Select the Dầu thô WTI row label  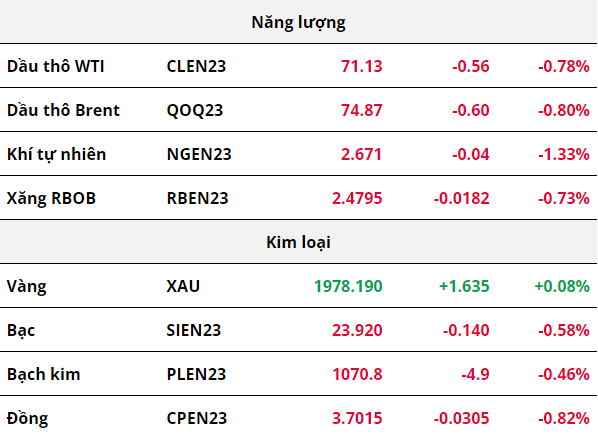(x=56, y=66)
